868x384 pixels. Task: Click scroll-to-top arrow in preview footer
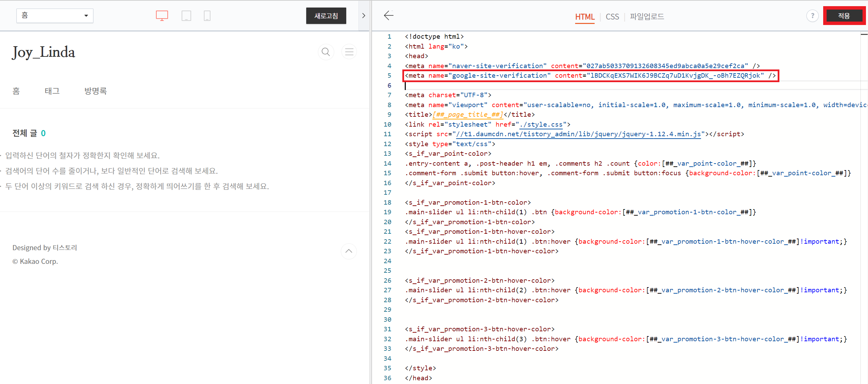(349, 251)
